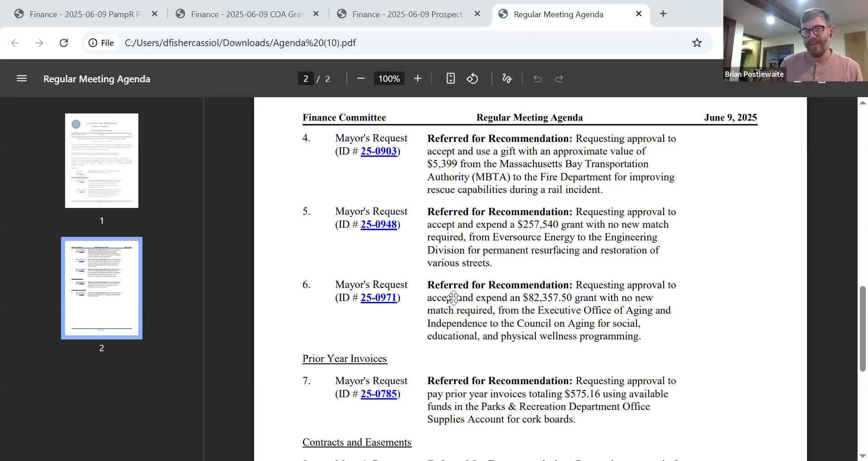
Task: Open link ID 25-0903
Action: coord(378,151)
